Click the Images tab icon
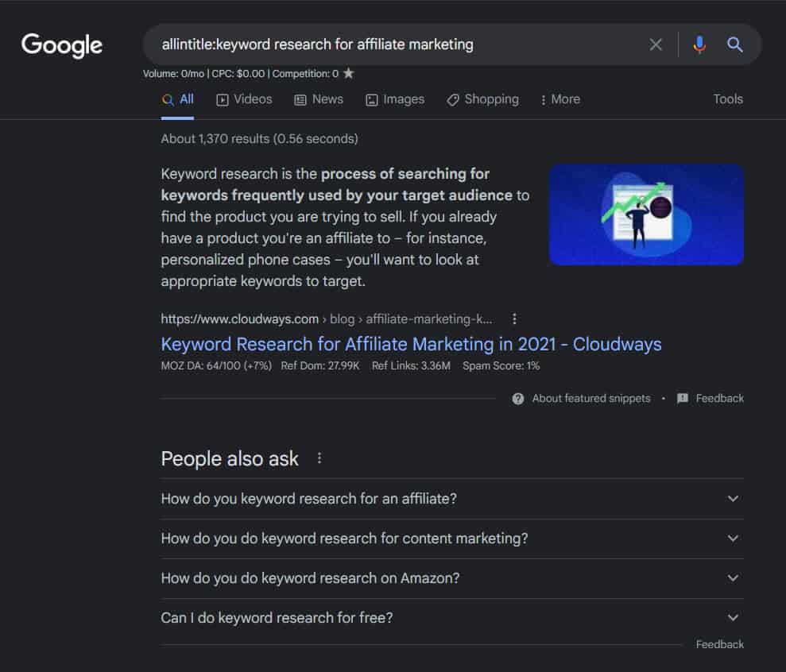Image resolution: width=786 pixels, height=672 pixels. click(371, 98)
